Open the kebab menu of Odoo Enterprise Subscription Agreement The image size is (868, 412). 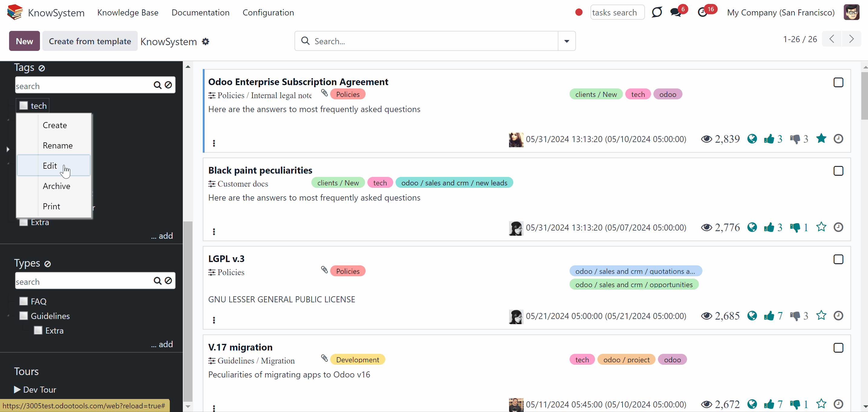pos(214,143)
